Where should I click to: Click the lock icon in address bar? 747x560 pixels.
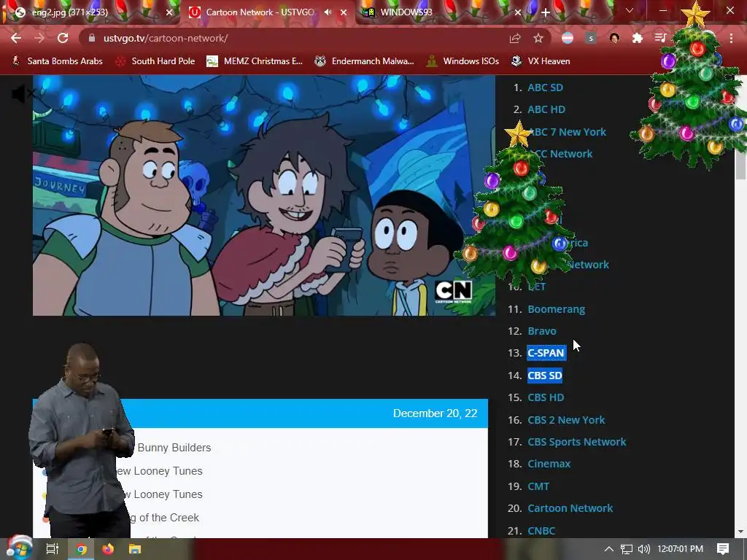92,38
